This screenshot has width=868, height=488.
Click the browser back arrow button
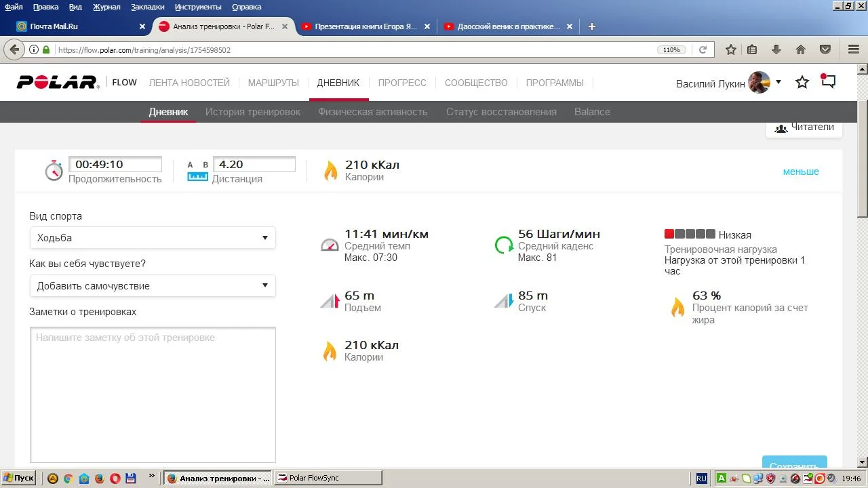(14, 49)
